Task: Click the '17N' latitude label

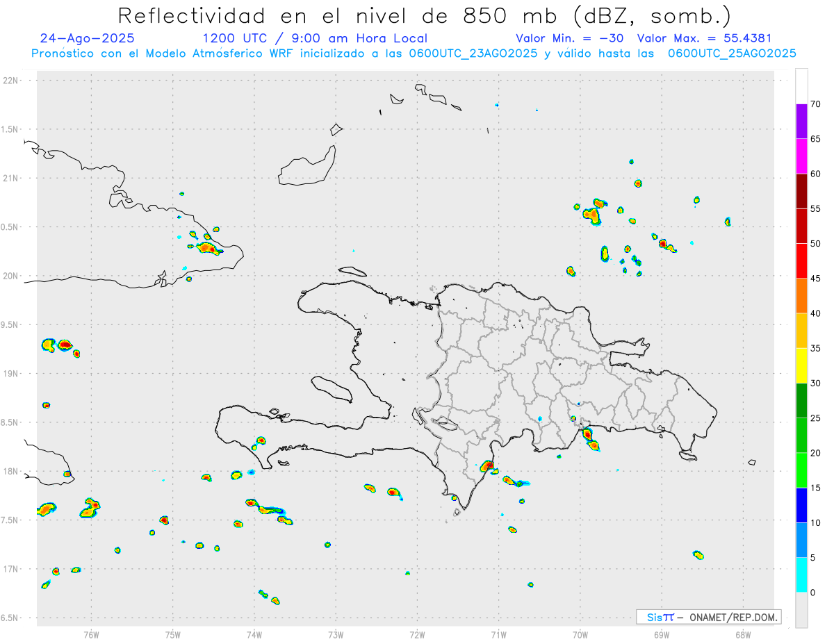Action: [x=12, y=569]
